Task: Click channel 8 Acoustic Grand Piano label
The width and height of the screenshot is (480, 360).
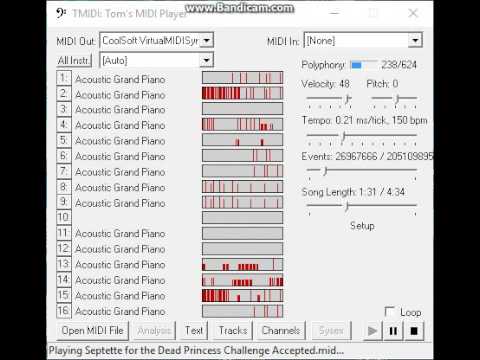Action: pyautogui.click(x=120, y=187)
